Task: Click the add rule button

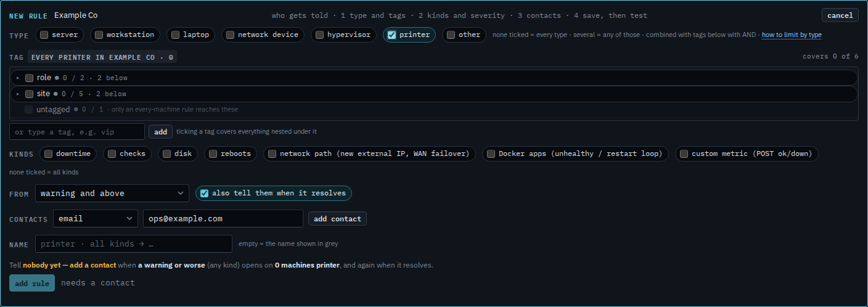Action: click(x=32, y=283)
